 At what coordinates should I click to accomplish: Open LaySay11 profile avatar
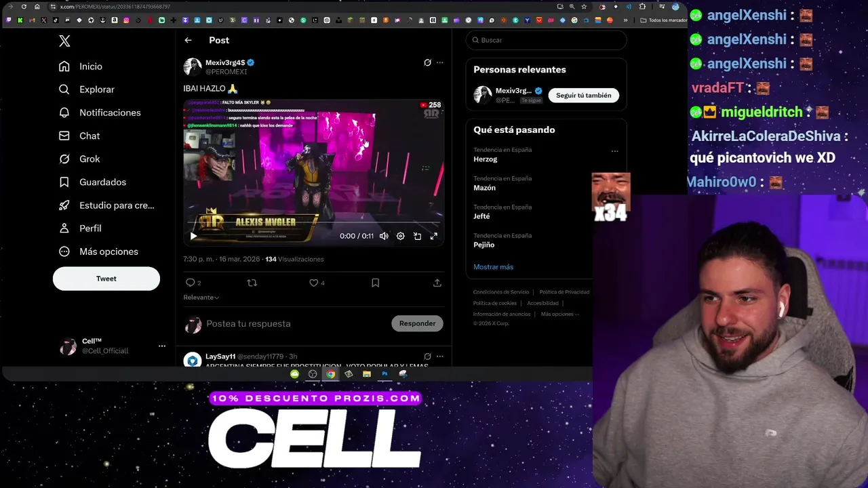[x=193, y=360]
